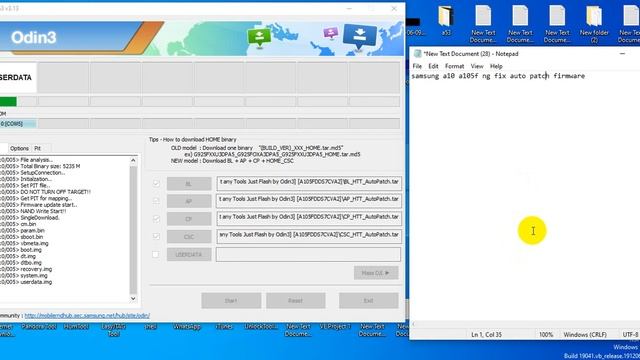Switch to the Pit tab in Odin3

pos(38,148)
